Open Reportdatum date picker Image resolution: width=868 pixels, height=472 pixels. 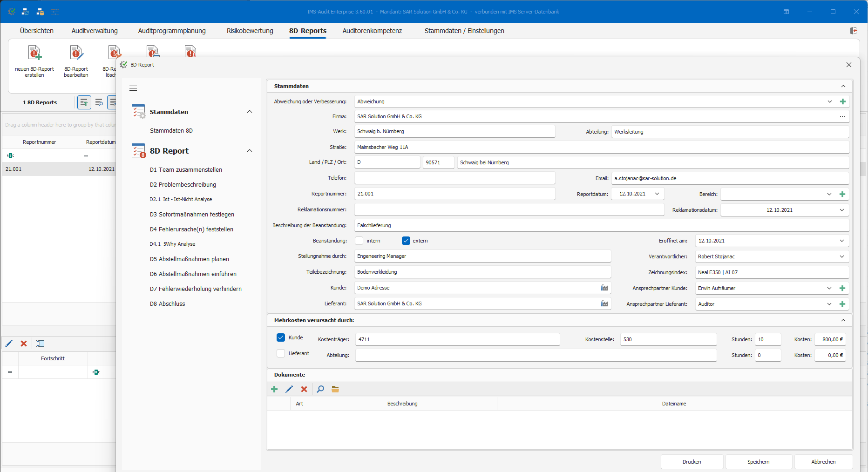pos(657,194)
